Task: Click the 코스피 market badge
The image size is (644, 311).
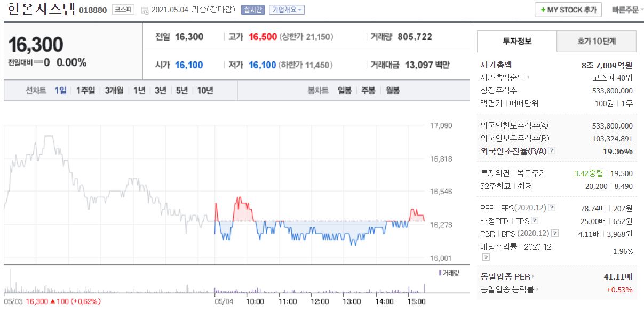Action: [123, 10]
